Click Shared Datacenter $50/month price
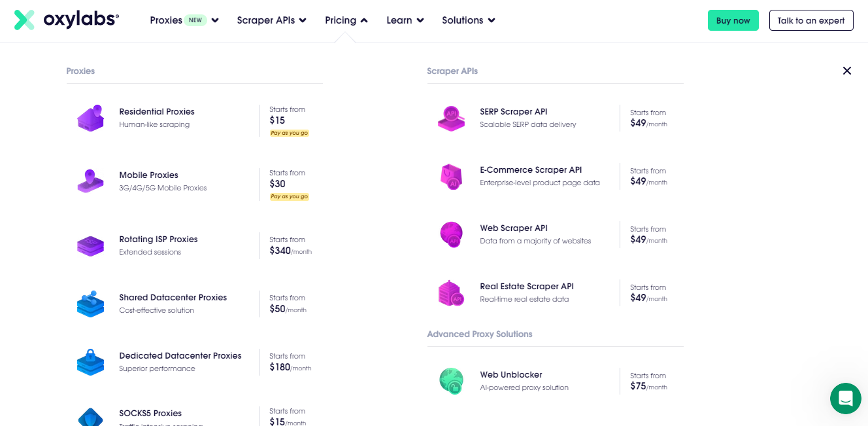The width and height of the screenshot is (868, 426). click(288, 309)
